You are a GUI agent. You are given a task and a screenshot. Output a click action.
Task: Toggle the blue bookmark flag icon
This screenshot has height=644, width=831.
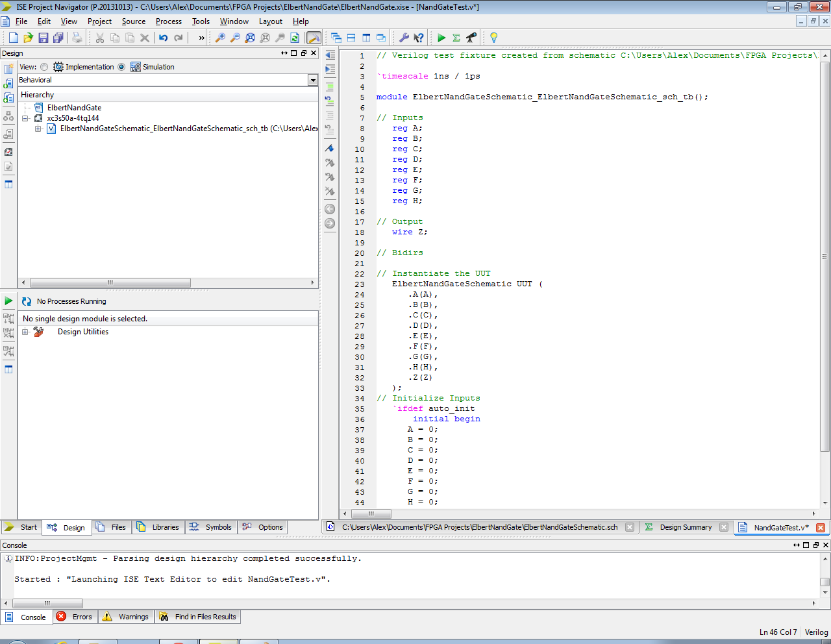[x=330, y=149]
